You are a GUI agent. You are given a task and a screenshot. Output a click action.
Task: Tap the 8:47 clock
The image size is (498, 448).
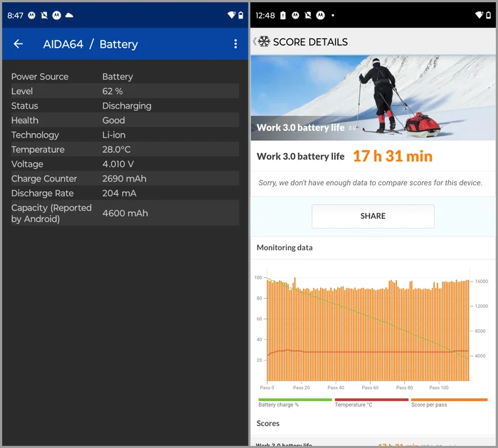(15, 15)
